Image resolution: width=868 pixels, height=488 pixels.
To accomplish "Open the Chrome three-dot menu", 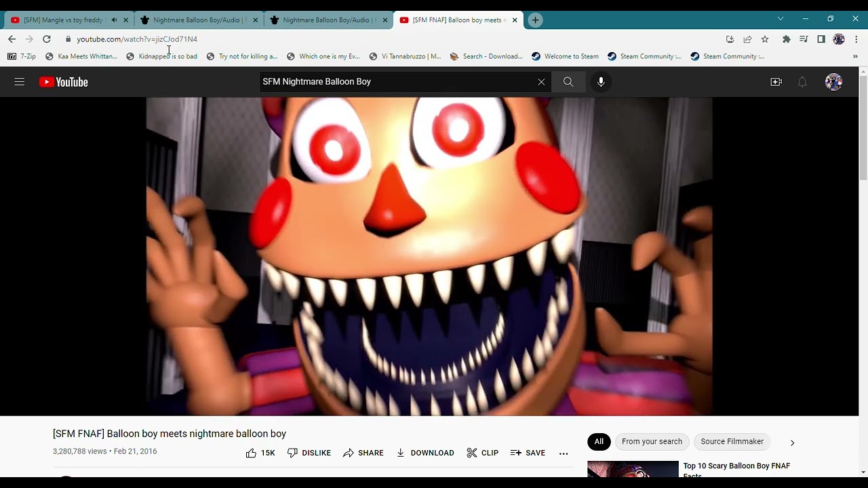I will pyautogui.click(x=856, y=39).
